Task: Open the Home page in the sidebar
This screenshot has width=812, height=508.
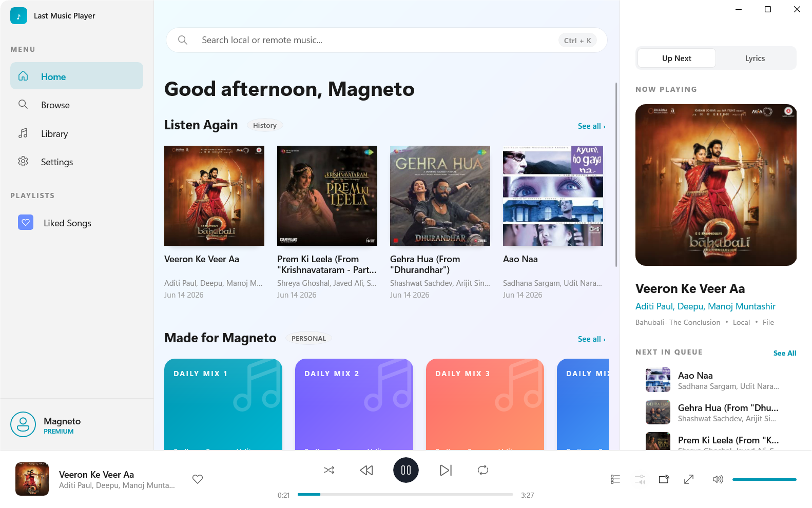Action: [76, 76]
